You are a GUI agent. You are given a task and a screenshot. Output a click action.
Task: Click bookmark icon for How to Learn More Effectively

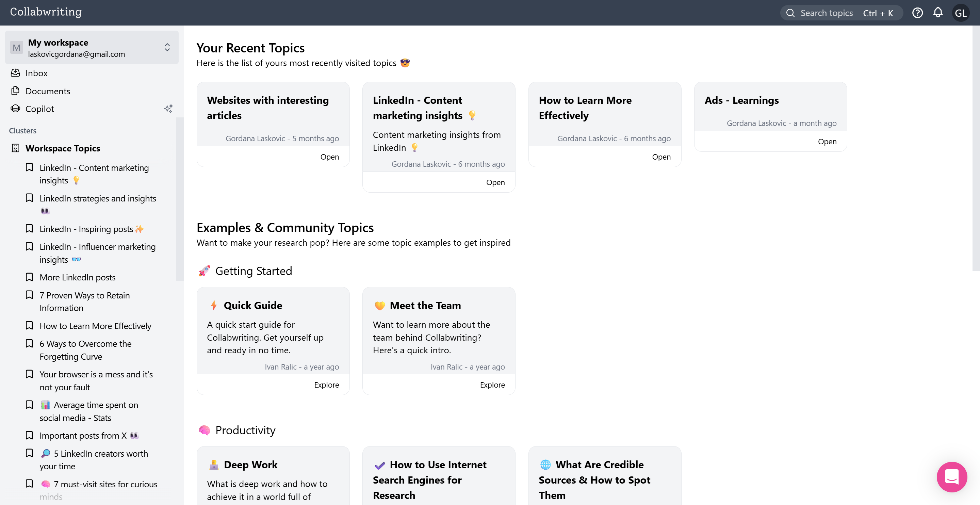[x=29, y=325]
